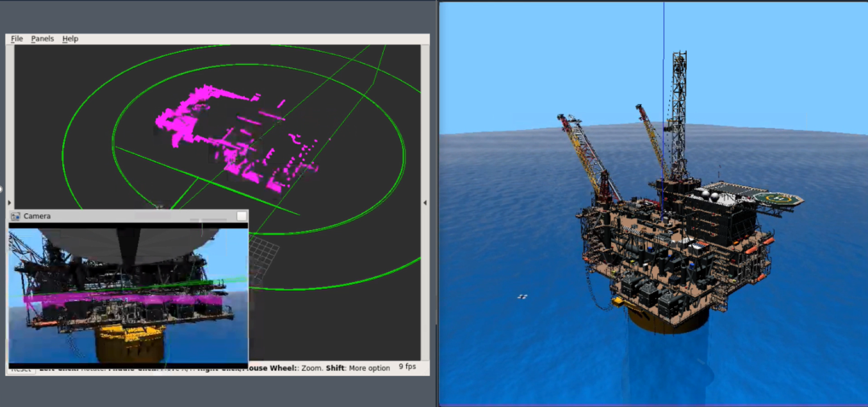This screenshot has width=868, height=407.
Task: Click the Camera panel float/close button
Action: pos(242,216)
